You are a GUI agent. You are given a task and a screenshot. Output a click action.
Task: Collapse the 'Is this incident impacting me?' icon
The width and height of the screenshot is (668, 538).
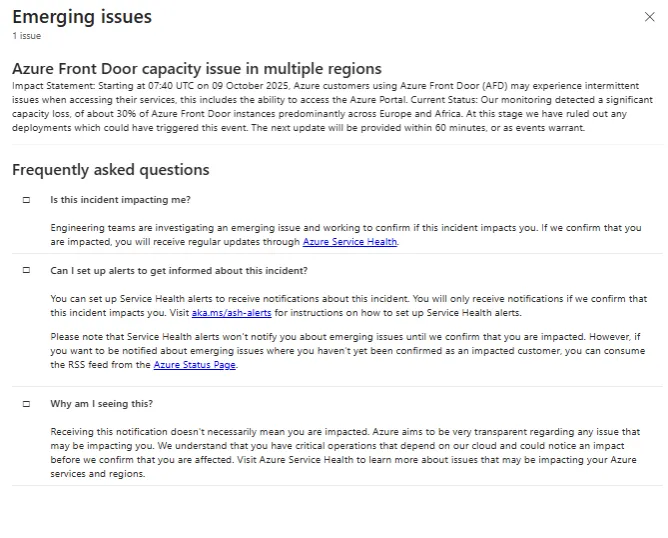[x=26, y=200]
